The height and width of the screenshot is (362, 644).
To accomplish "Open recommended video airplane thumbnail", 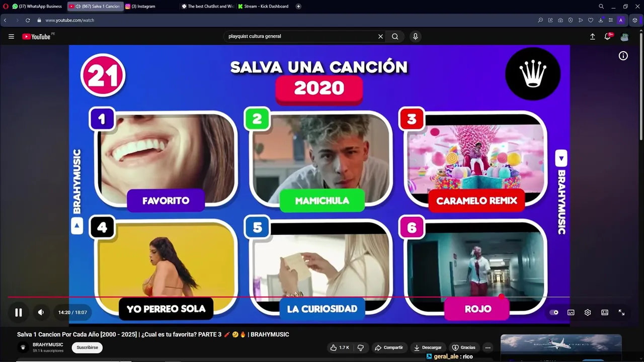I will 561,348.
